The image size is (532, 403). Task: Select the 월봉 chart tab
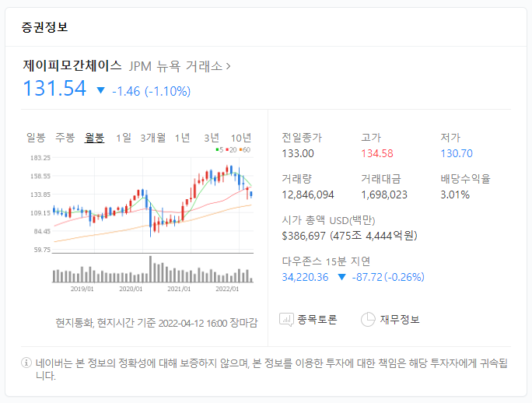(x=94, y=138)
